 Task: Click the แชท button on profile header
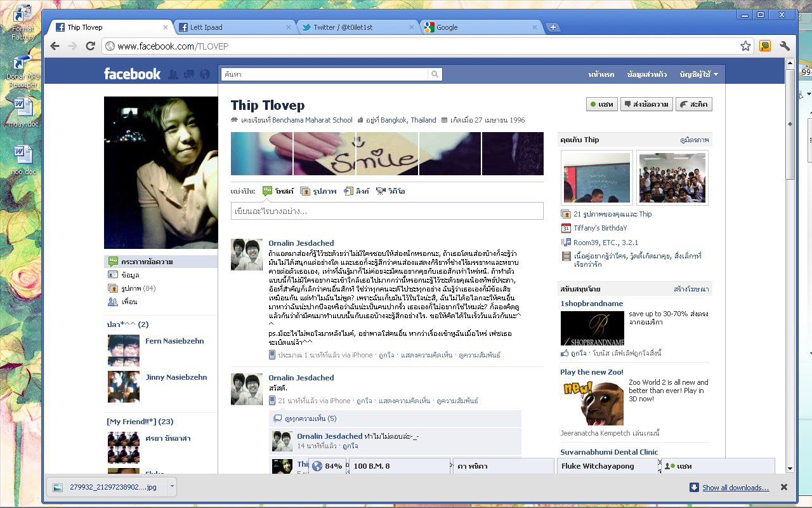click(602, 104)
